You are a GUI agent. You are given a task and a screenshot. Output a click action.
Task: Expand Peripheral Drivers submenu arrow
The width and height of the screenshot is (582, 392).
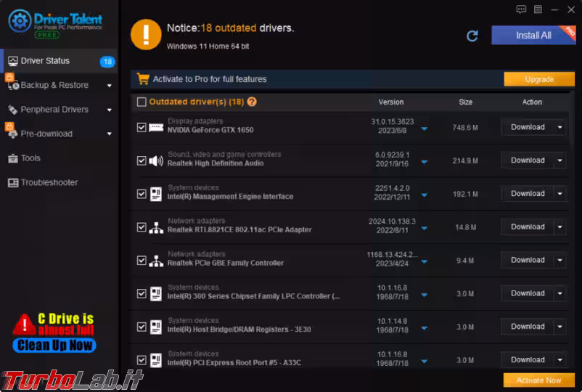click(x=110, y=110)
